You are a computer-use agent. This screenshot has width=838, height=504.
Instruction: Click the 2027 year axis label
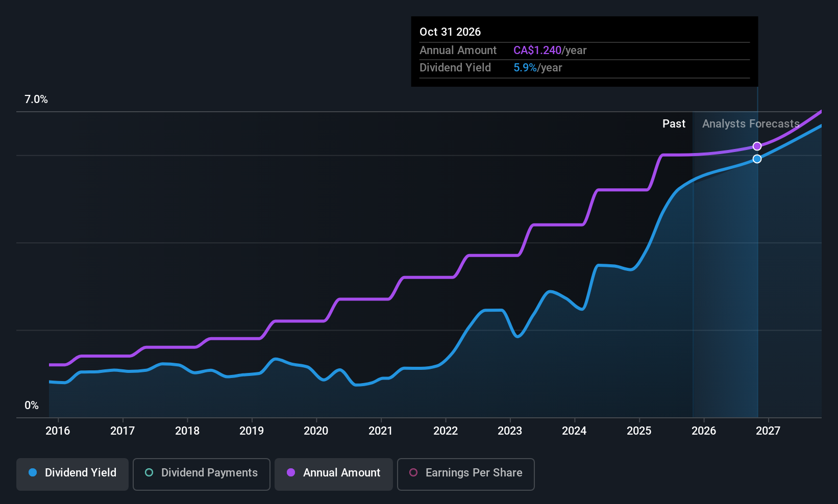(768, 431)
